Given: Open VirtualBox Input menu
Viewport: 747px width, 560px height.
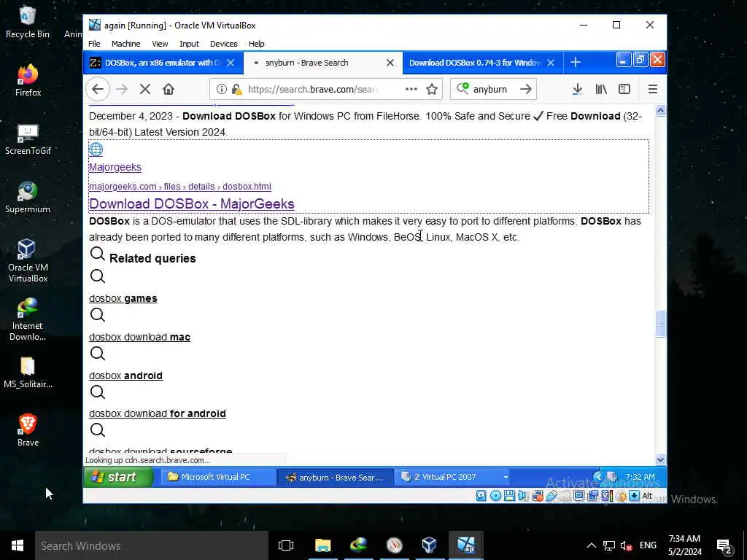Looking at the screenshot, I should (189, 44).
